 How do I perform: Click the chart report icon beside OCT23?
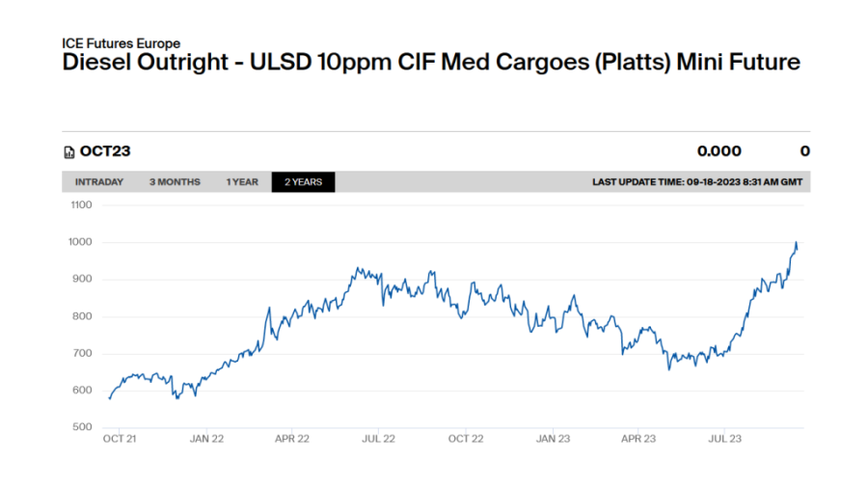[x=68, y=151]
